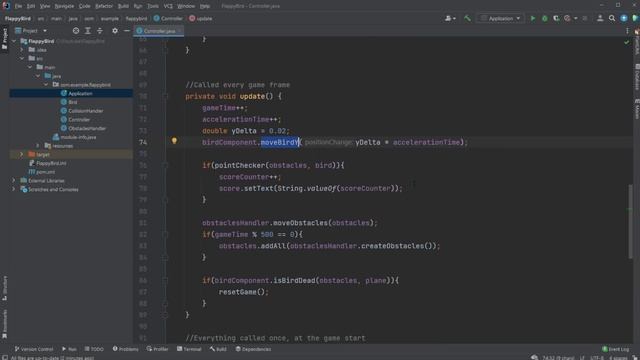Open editor tabs three-dot options menu

coord(627,31)
